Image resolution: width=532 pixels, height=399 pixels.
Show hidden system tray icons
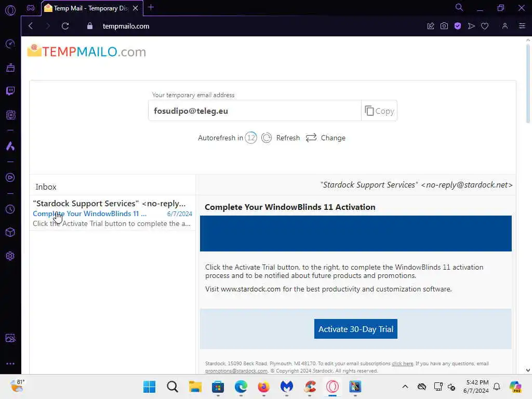(405, 387)
